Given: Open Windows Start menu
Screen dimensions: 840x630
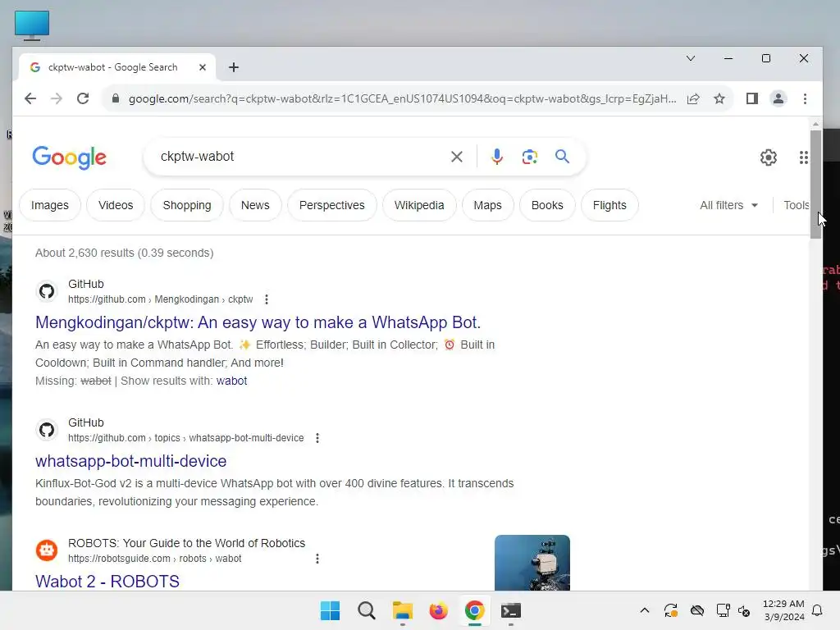Looking at the screenshot, I should (x=330, y=610).
